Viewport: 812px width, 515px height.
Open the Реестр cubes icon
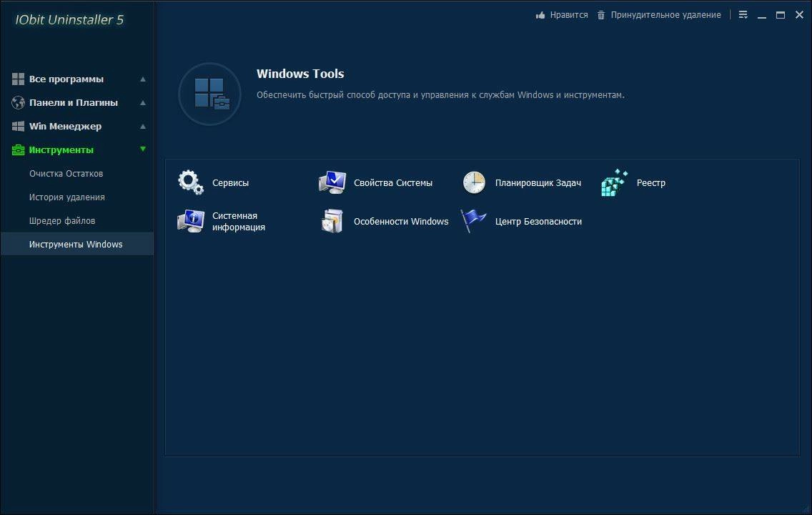coord(615,182)
